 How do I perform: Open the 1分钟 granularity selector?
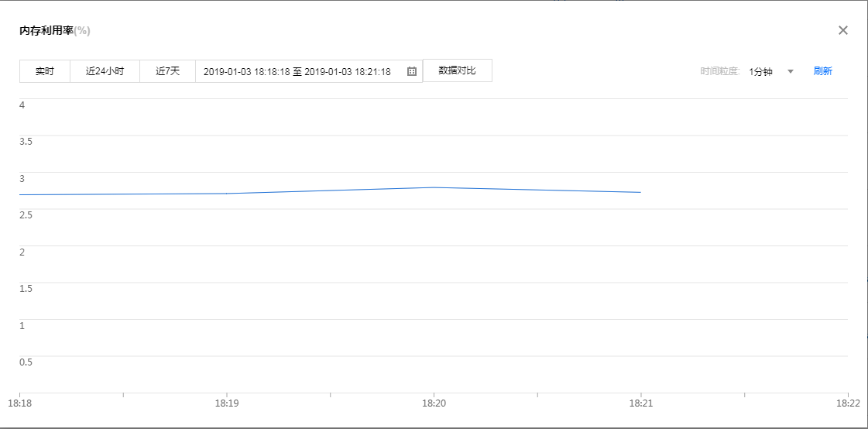point(761,71)
